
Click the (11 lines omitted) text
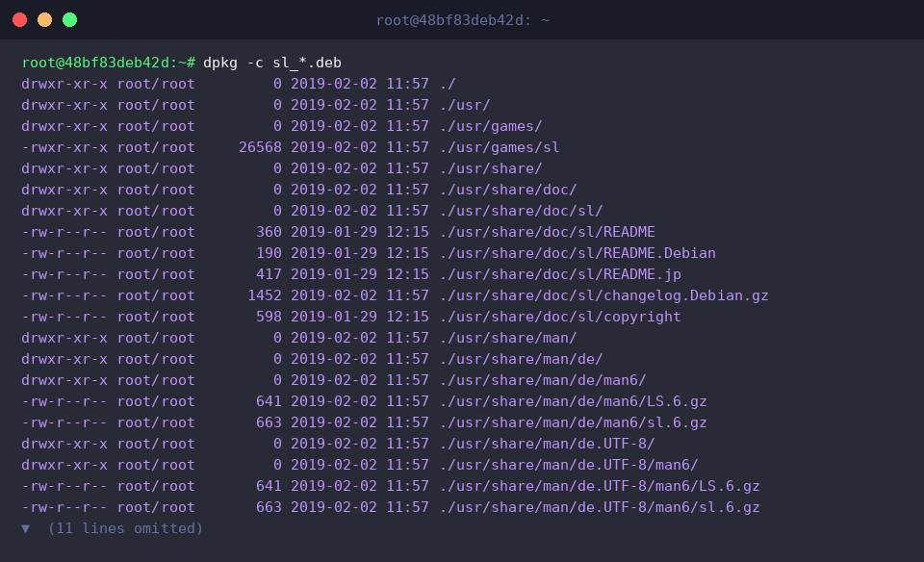[125, 528]
